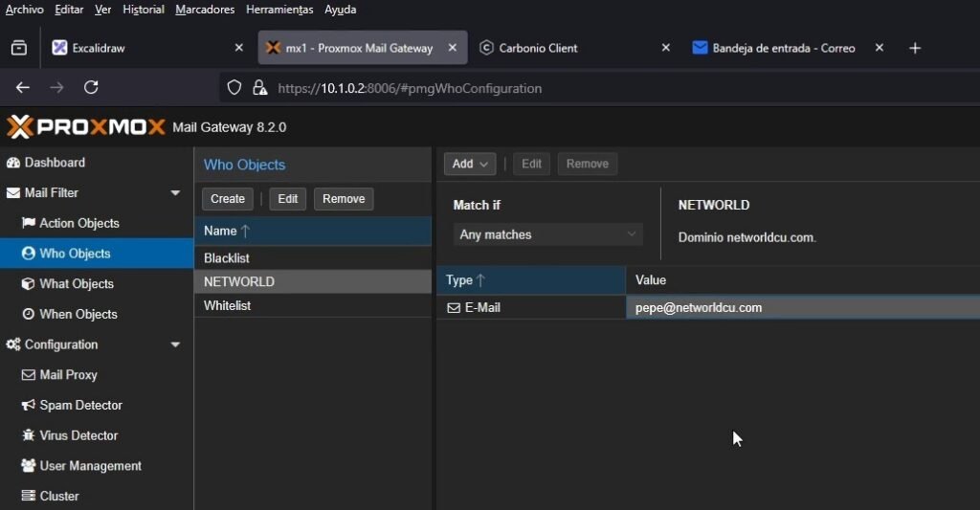Image resolution: width=980 pixels, height=510 pixels.
Task: Open the Herramientas menu
Action: [279, 10]
